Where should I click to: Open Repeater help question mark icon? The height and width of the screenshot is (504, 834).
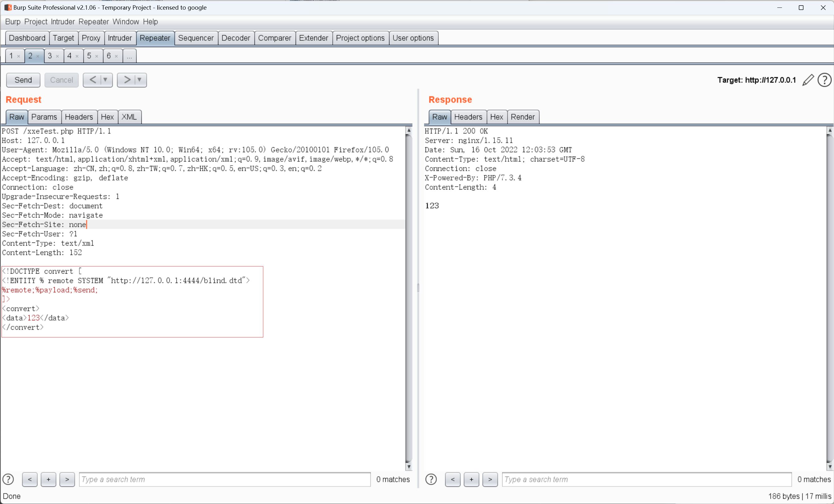point(824,80)
